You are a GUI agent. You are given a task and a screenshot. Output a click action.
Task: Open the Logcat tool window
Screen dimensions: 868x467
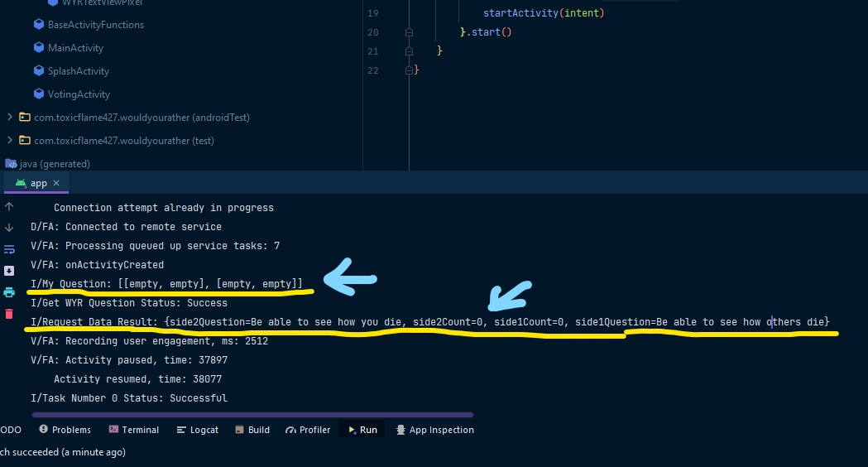coord(198,430)
